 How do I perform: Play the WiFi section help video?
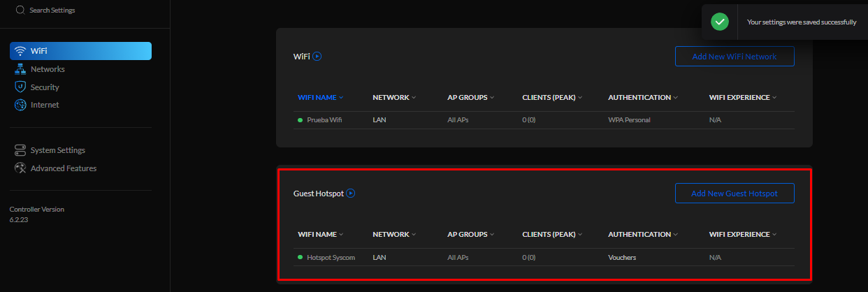pos(317,56)
